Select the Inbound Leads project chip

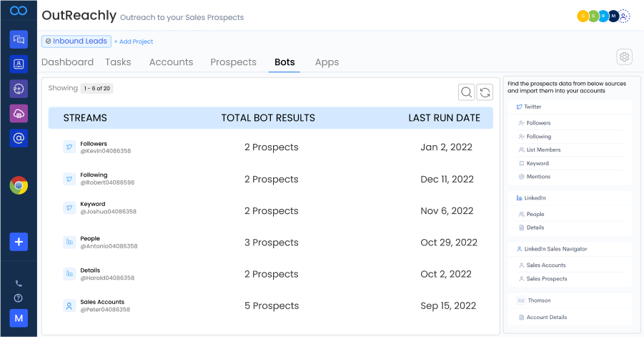76,41
